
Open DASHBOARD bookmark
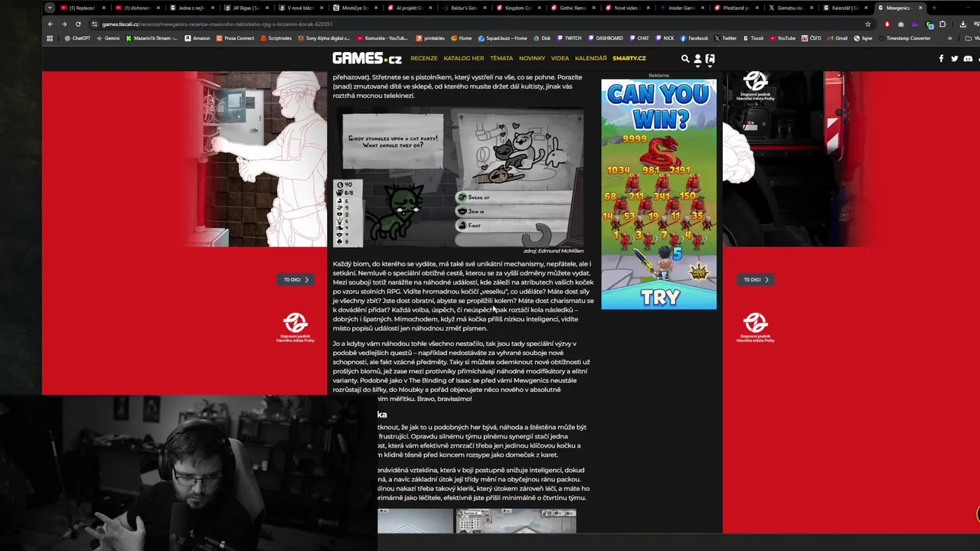605,37
